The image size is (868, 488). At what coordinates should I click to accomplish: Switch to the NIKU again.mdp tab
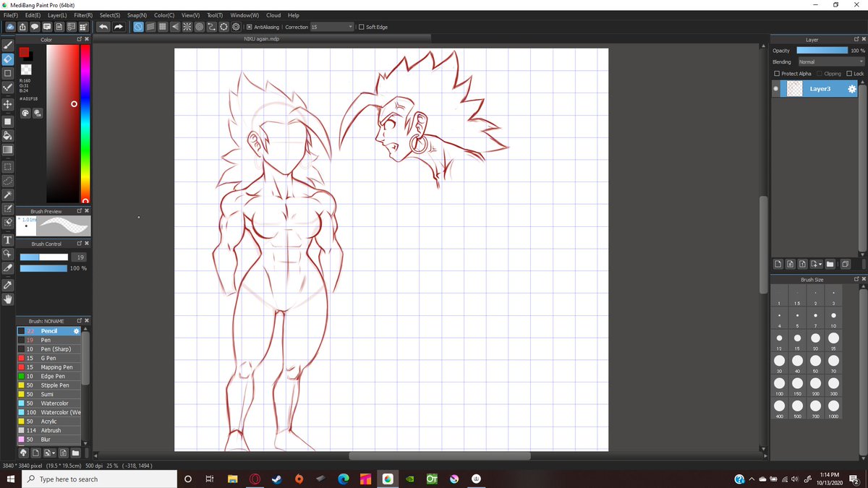coord(261,38)
